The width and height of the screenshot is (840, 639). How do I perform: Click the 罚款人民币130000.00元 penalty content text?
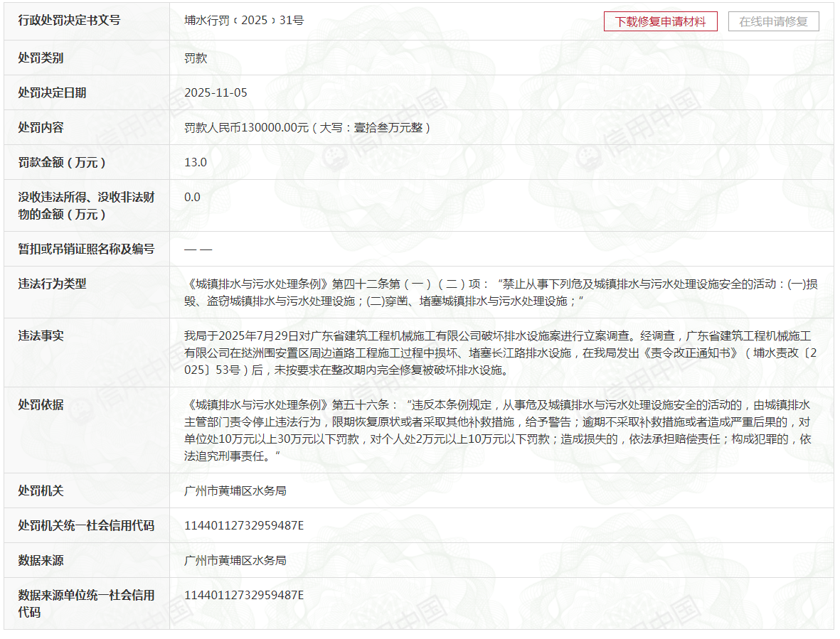(307, 128)
